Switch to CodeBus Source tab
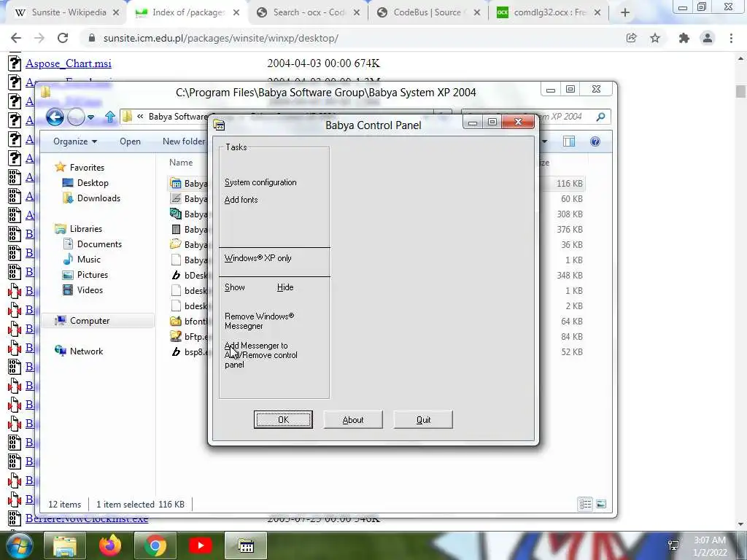 [427, 12]
